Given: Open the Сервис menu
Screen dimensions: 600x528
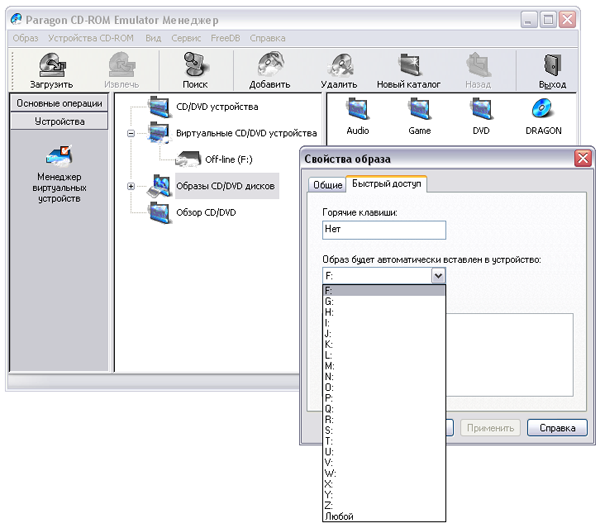Looking at the screenshot, I should coord(186,38).
